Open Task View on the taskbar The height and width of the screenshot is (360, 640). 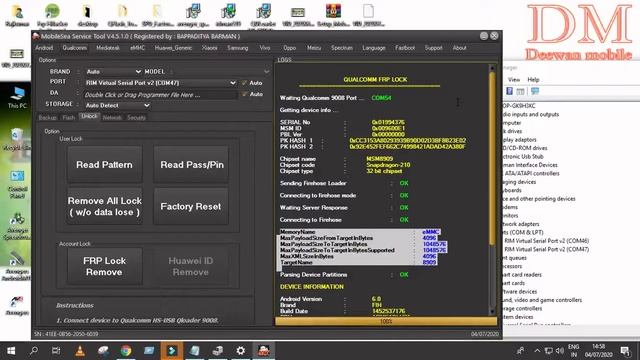click(x=56, y=351)
